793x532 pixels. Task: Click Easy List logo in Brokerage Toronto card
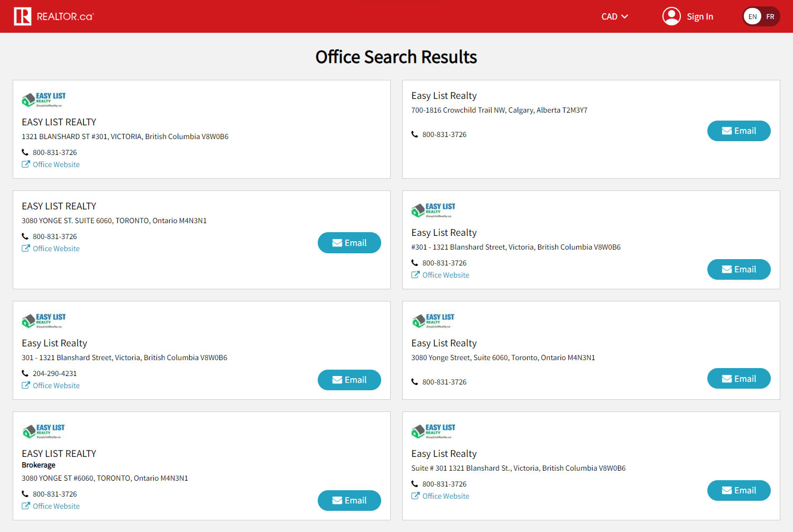(44, 431)
